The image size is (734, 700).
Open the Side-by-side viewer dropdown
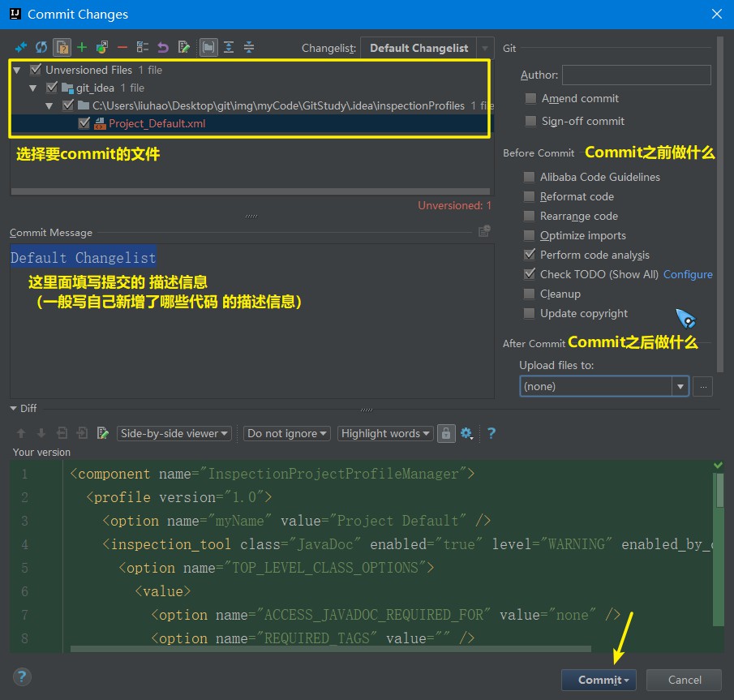174,434
